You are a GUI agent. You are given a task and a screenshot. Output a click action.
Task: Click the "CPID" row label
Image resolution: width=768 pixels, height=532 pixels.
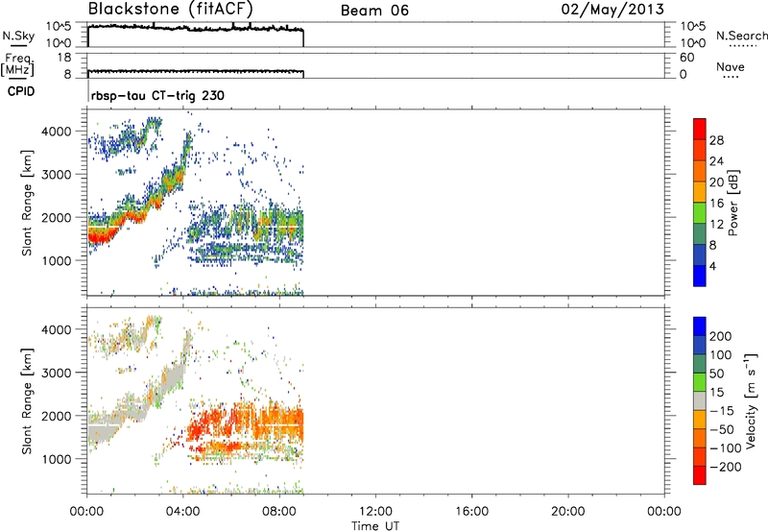click(x=21, y=91)
